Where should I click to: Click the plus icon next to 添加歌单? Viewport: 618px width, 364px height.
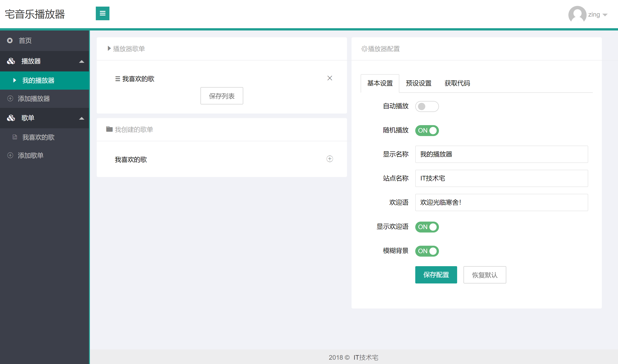(10, 156)
